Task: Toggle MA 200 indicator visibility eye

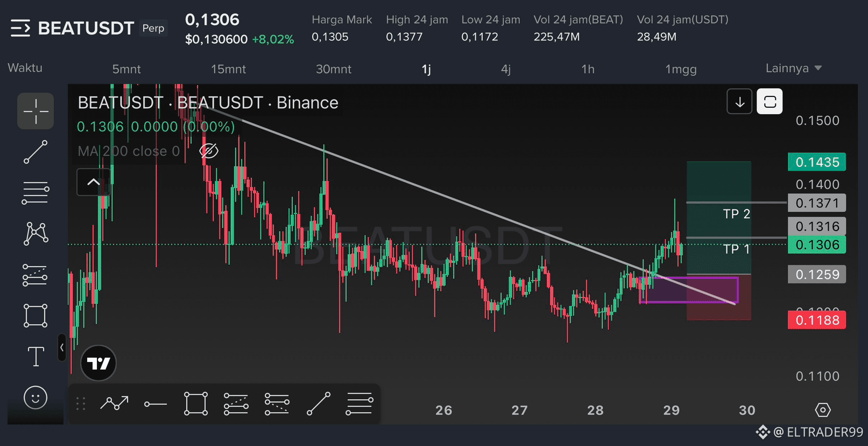Action: 209,151
